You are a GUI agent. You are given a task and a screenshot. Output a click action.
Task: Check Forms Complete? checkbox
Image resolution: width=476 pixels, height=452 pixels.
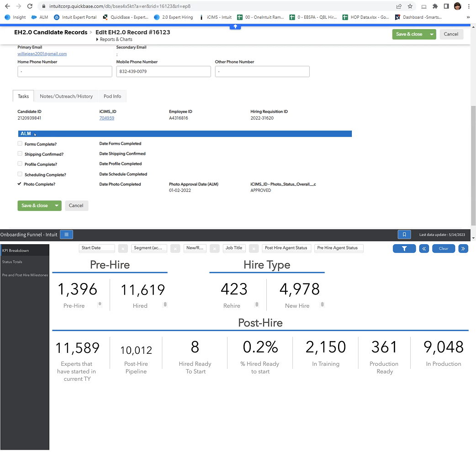coord(20,143)
